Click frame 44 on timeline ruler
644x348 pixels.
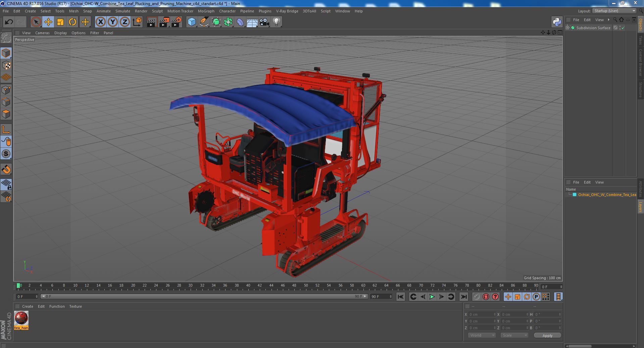click(x=271, y=286)
